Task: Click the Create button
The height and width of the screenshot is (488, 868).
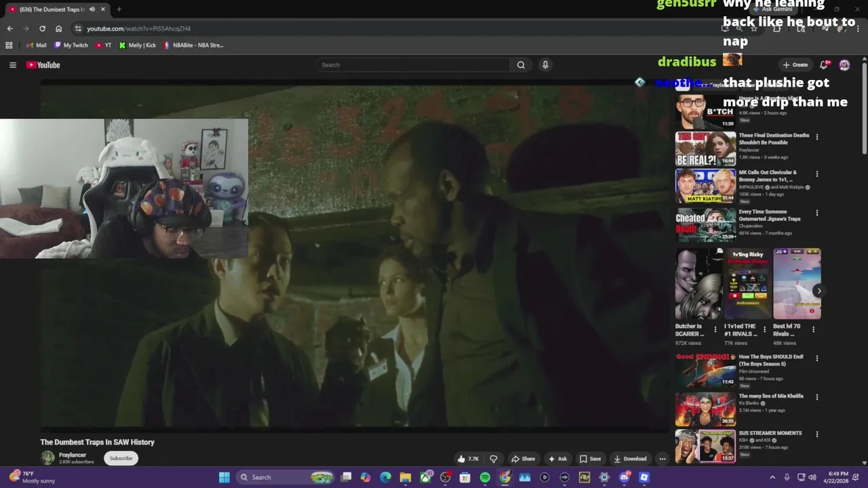Action: [795, 65]
